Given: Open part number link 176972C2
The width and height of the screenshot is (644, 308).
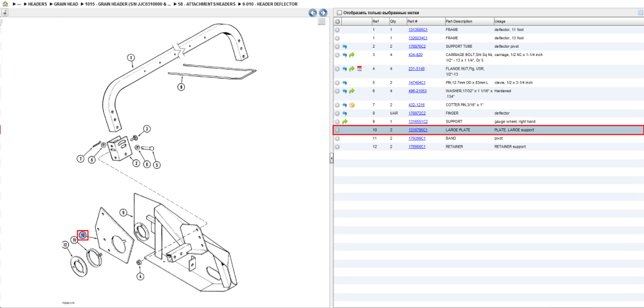Looking at the screenshot, I should tap(417, 113).
